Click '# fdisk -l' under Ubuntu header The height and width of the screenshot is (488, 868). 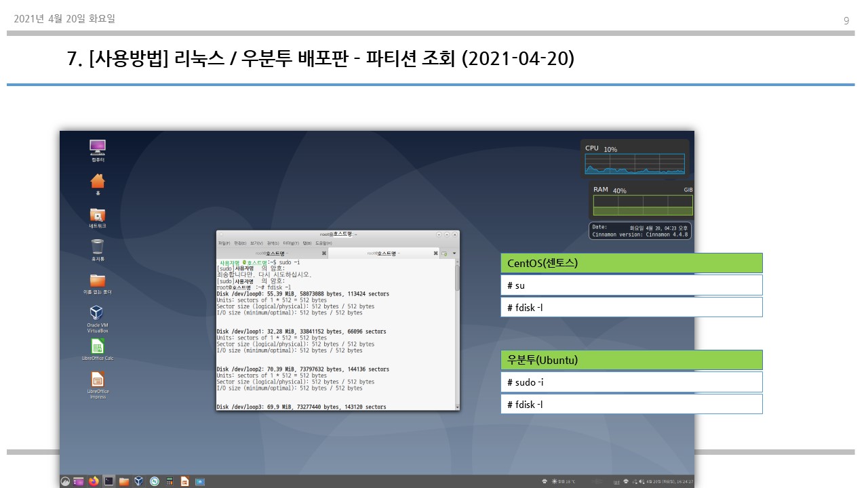631,404
